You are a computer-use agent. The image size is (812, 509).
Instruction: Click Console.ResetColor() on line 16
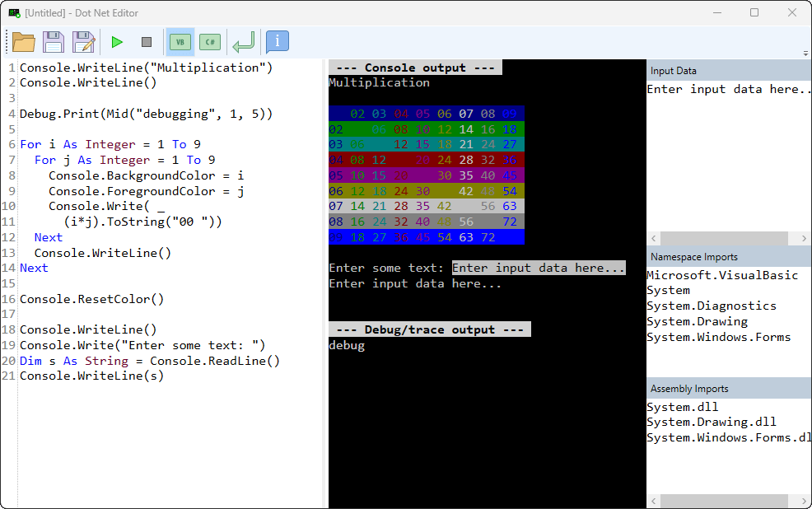click(x=91, y=299)
